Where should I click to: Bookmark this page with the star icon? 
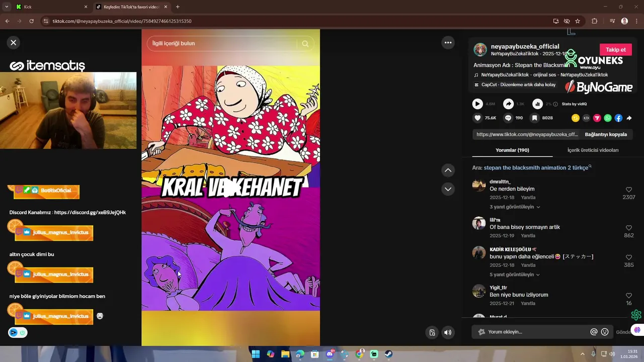point(578,21)
